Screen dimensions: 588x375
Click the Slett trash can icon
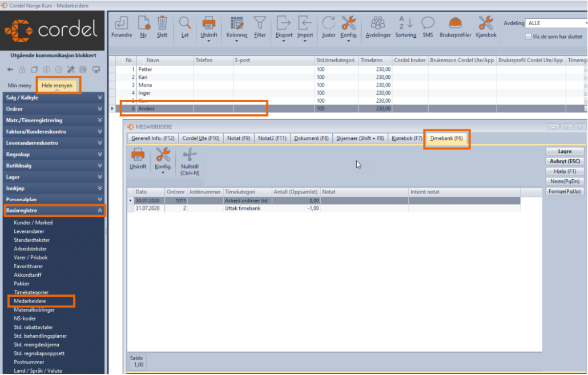(162, 23)
